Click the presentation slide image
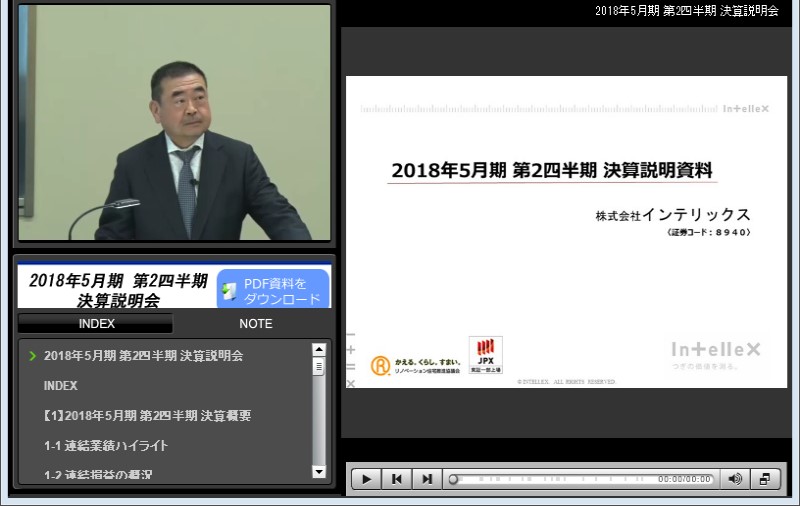 pyautogui.click(x=566, y=232)
